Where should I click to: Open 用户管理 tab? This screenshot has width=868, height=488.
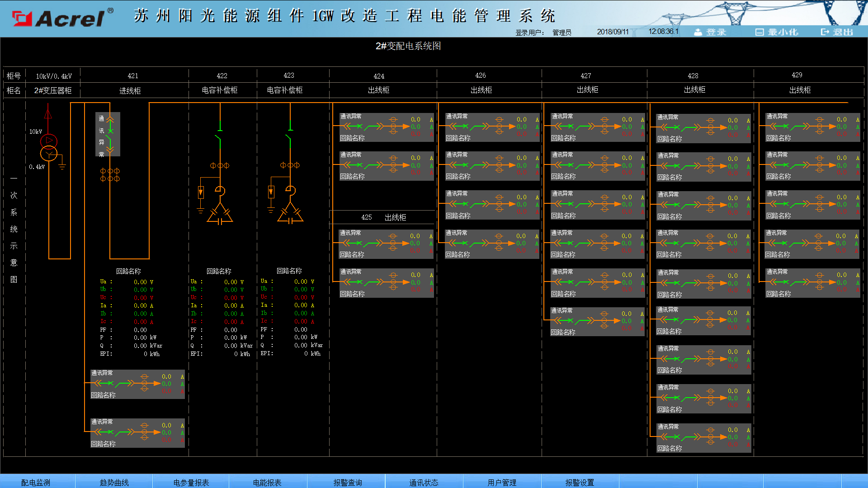coord(502,482)
